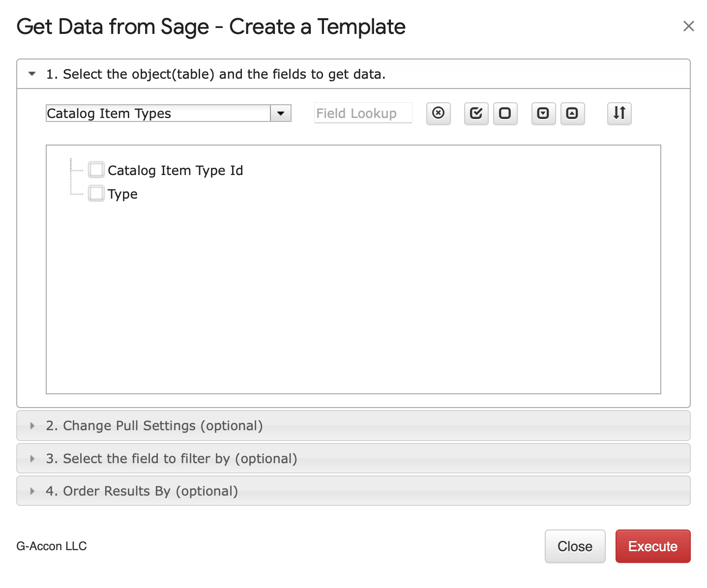
Task: Click the Close button
Action: click(x=575, y=546)
